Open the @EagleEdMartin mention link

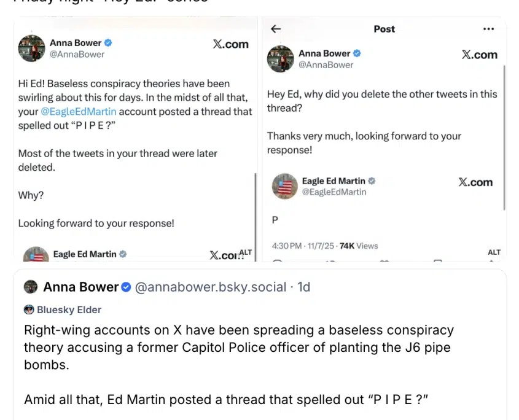[78, 112]
